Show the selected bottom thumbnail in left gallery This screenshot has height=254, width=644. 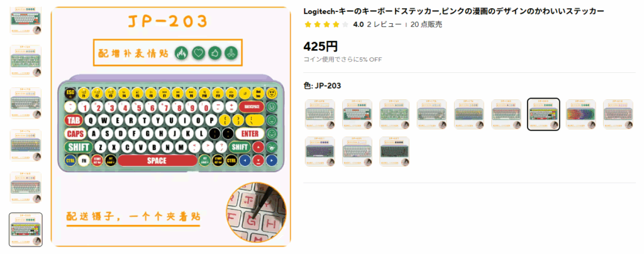pyautogui.click(x=26, y=229)
